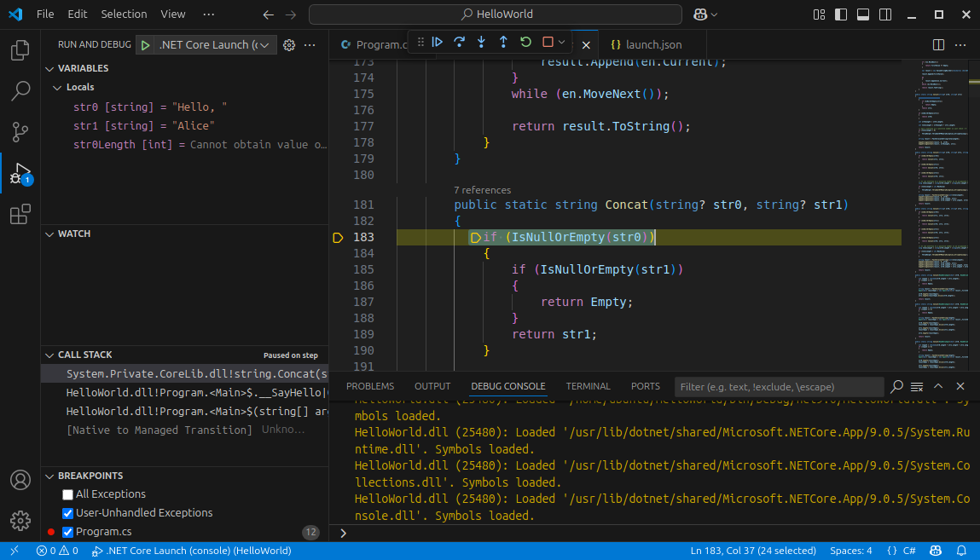Open editor more actions menu
The width and height of the screenshot is (980, 560).
tap(960, 45)
